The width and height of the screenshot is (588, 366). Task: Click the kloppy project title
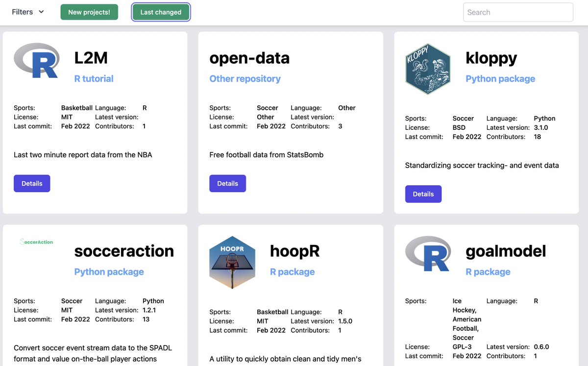pos(491,58)
